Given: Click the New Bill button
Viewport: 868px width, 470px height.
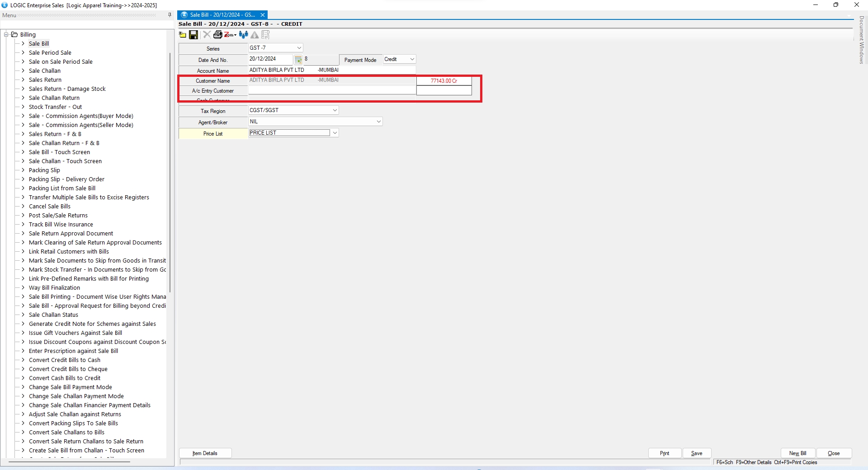Looking at the screenshot, I should point(797,453).
